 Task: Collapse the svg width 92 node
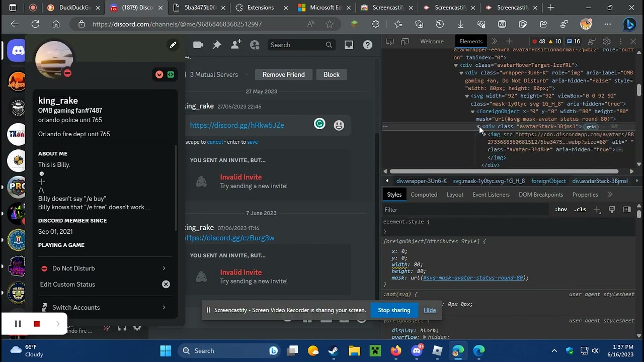click(467, 96)
